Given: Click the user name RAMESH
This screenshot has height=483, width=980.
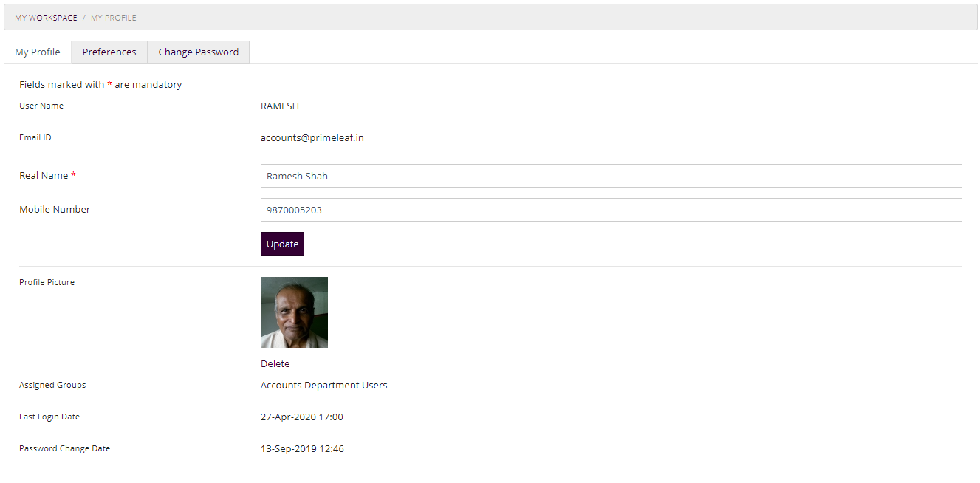Looking at the screenshot, I should (279, 106).
